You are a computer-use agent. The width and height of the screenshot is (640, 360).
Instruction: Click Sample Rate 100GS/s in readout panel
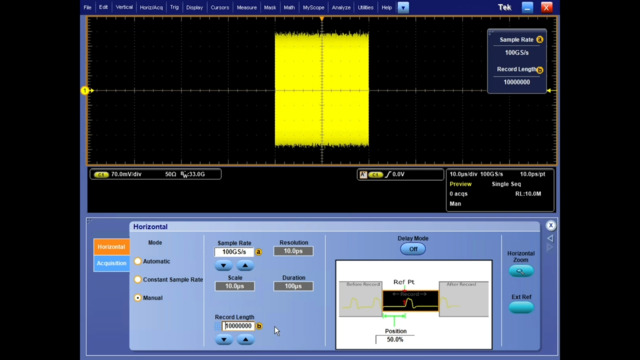(517, 53)
